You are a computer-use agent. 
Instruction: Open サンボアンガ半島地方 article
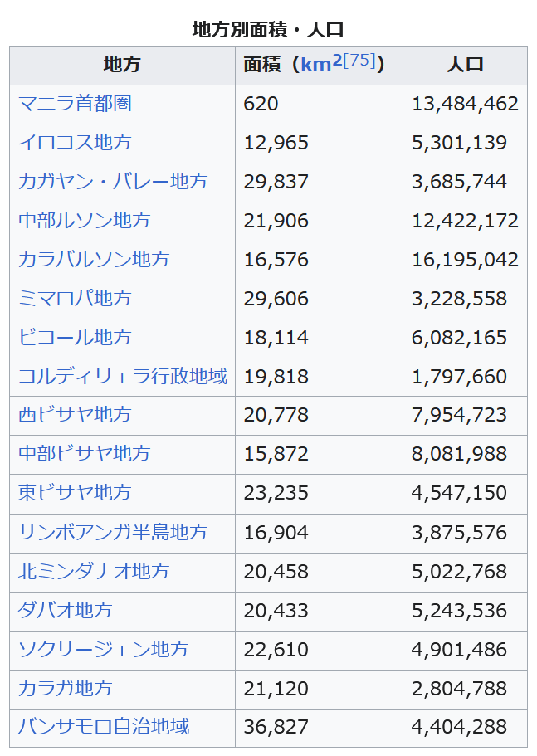[x=113, y=532]
